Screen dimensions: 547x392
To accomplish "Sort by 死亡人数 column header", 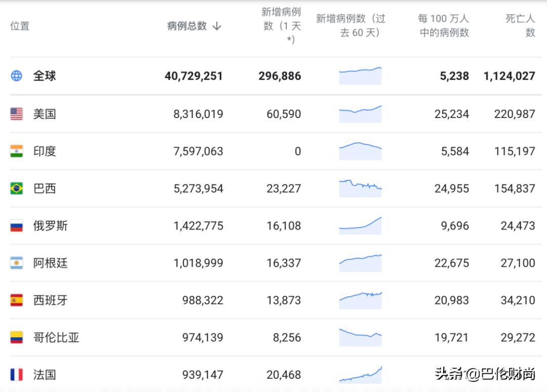I will pos(519,25).
